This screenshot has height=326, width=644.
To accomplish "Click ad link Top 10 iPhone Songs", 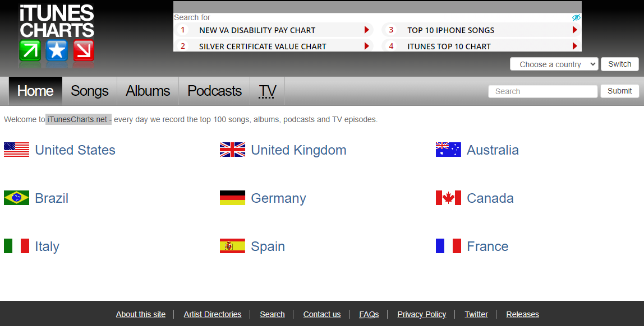I will click(x=450, y=30).
